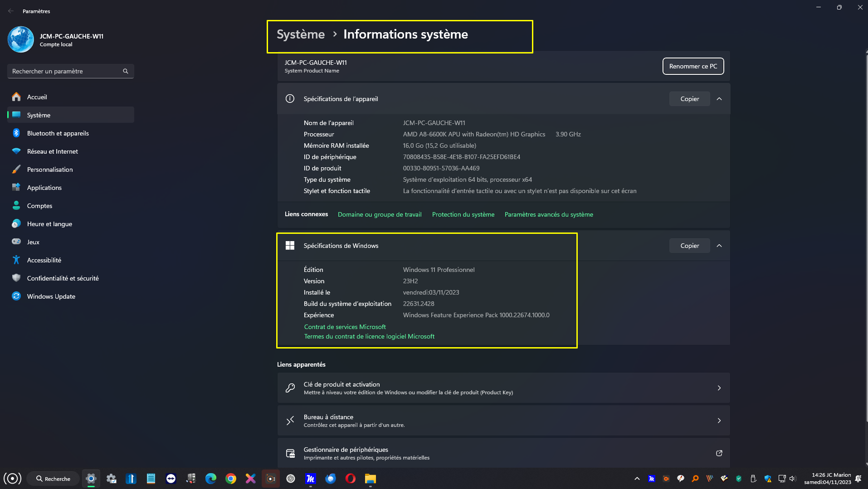Open Applications settings
Viewport: 868px width, 489px height.
pyautogui.click(x=71, y=188)
